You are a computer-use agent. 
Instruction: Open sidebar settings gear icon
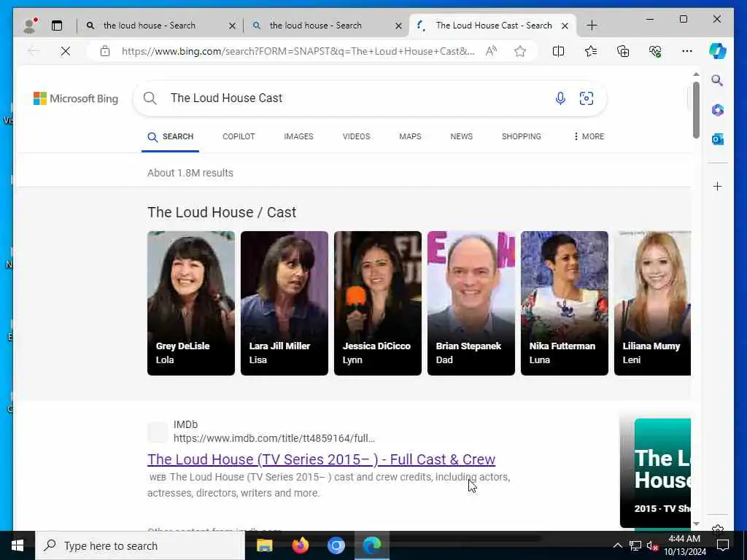(718, 529)
